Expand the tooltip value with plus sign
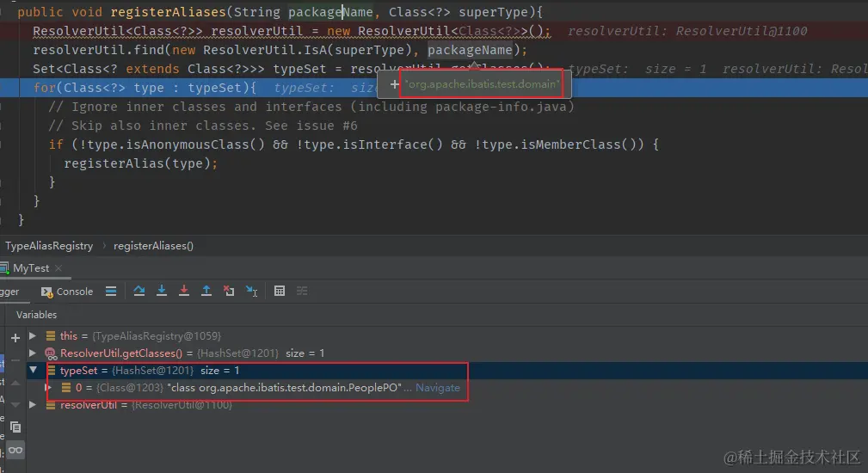 (x=394, y=84)
